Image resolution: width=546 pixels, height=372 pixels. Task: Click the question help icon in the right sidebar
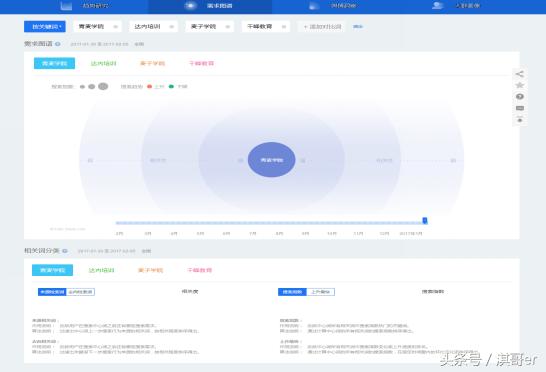click(520, 97)
